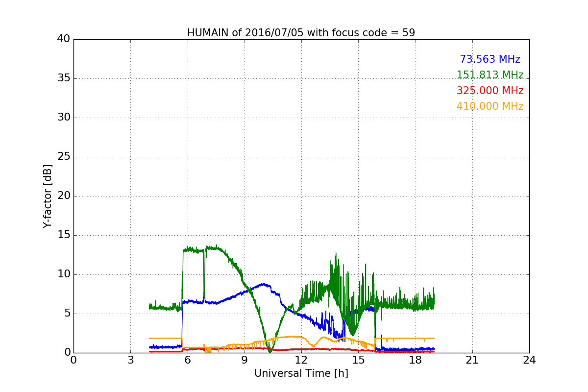
Task: Click the y-axis tick label '40'
Action: (64, 39)
